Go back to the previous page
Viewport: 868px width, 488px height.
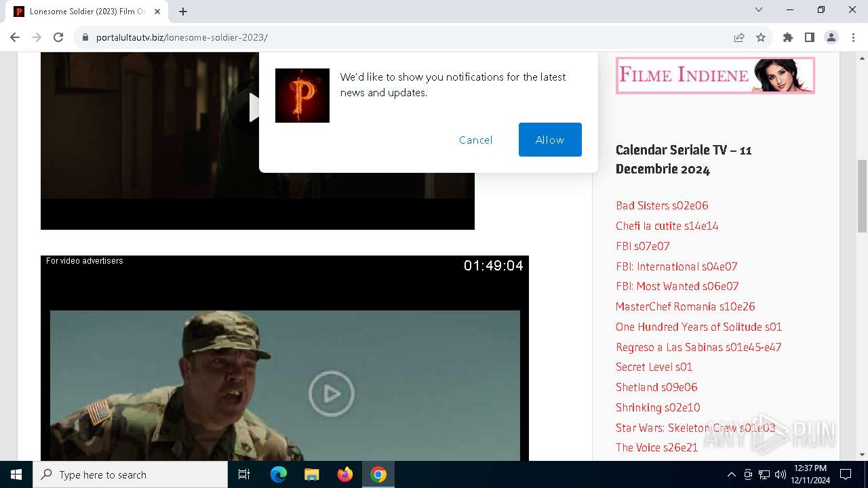(15, 37)
